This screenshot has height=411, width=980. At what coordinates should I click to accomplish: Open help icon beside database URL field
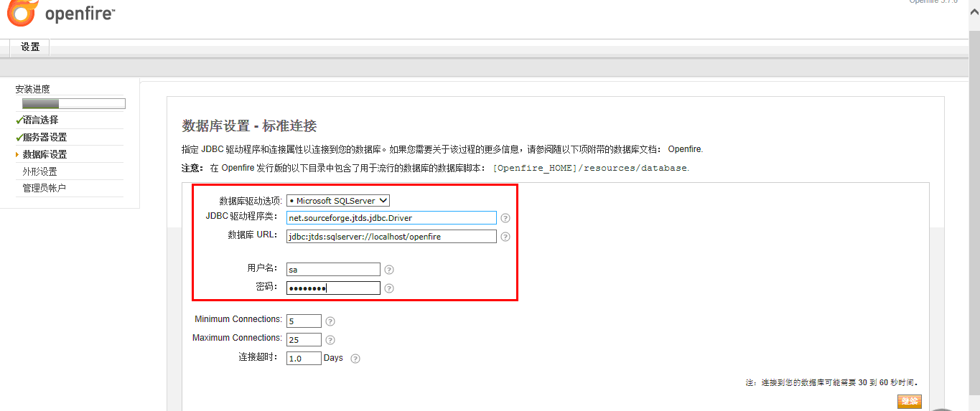tap(505, 237)
